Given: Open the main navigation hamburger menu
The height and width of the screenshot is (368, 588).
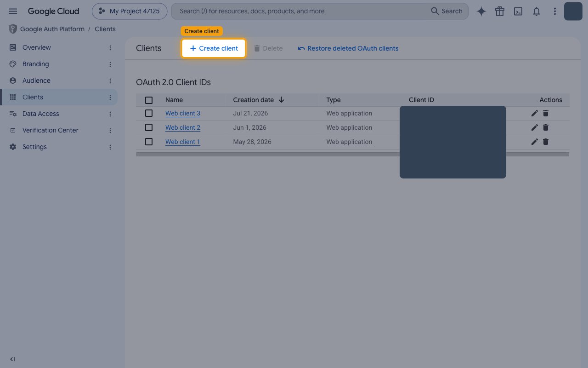Looking at the screenshot, I should tap(13, 11).
